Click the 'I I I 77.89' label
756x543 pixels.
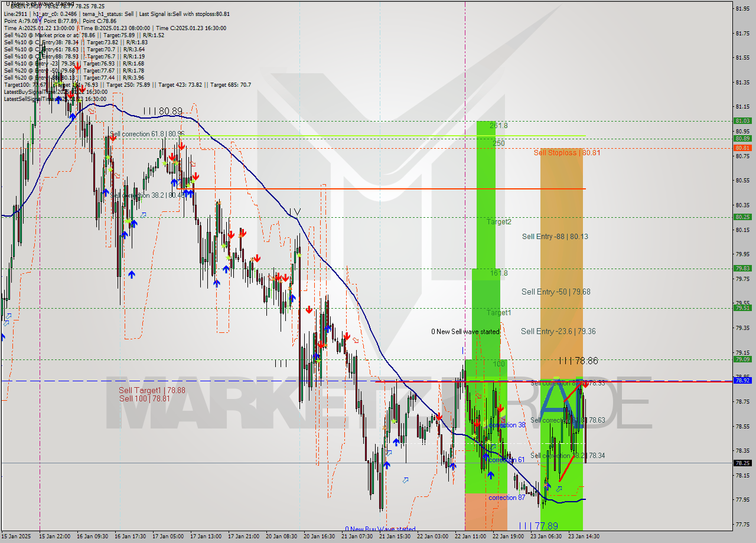538,526
